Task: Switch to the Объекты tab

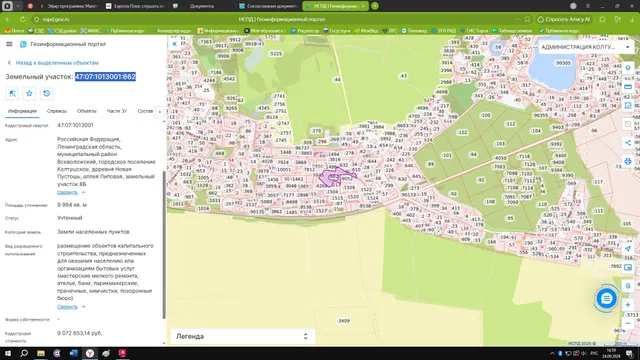Action: 87,111
